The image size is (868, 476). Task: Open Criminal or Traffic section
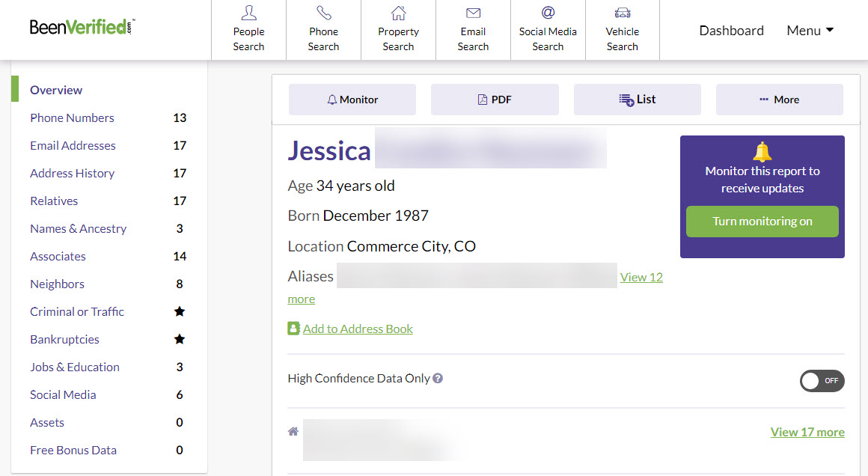[77, 311]
